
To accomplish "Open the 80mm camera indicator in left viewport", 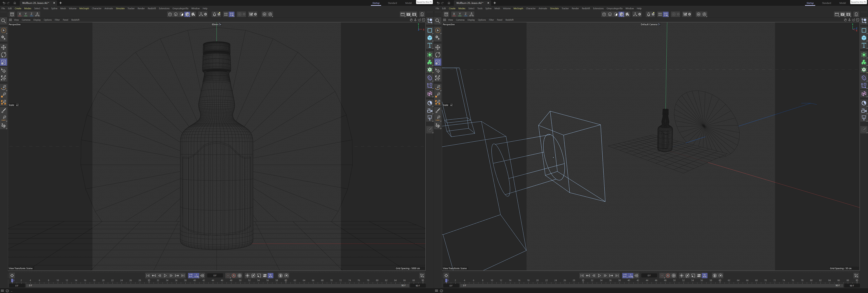I will click(x=216, y=24).
